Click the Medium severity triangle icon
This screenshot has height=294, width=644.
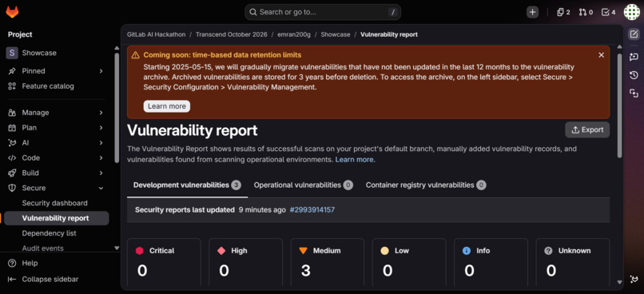coord(303,251)
